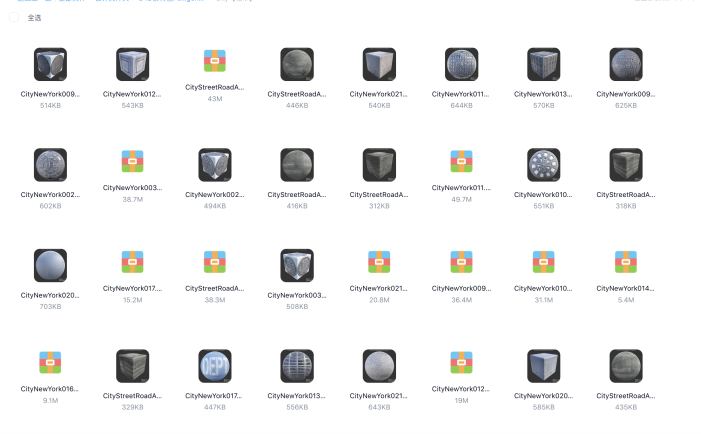Click the 20.8M CityNewYork021 archive icon
This screenshot has height=434, width=701.
pos(379,262)
